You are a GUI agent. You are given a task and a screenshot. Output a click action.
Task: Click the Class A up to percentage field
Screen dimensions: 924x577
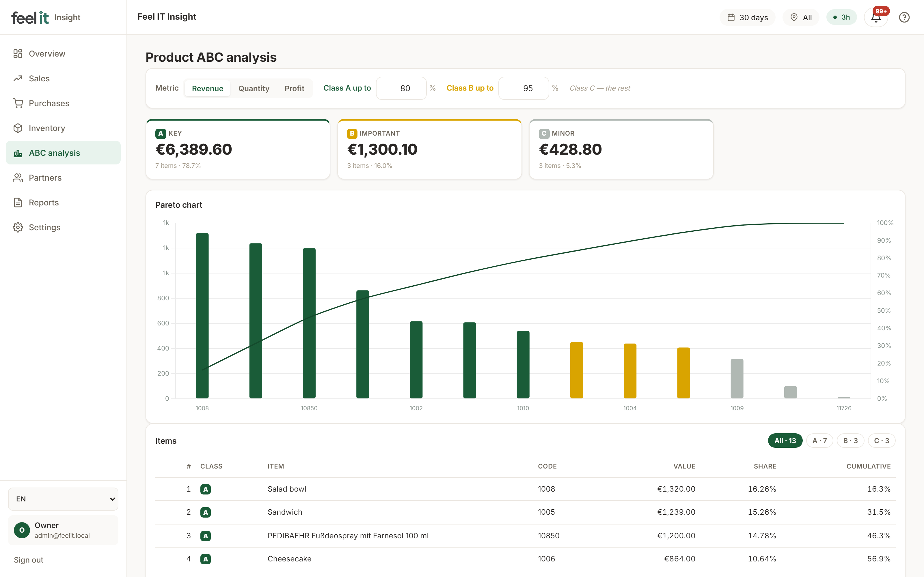[x=401, y=89]
